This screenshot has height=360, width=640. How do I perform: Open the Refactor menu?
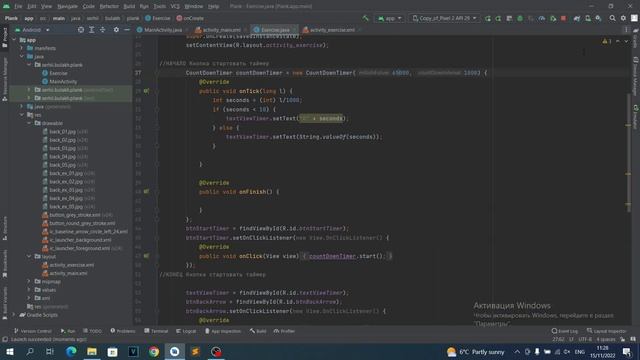click(109, 6)
